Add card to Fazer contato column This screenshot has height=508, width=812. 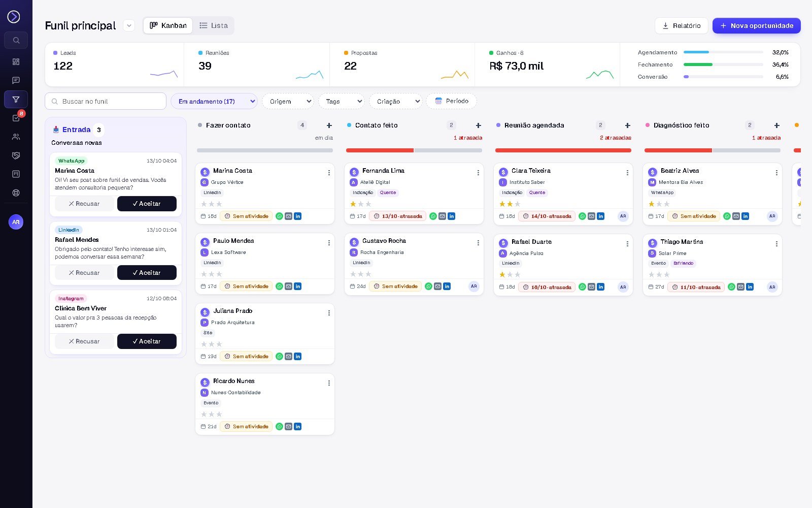[x=329, y=125]
